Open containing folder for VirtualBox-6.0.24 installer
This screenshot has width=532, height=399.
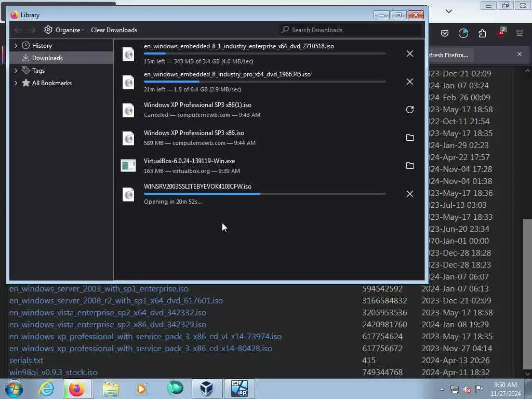[410, 166]
